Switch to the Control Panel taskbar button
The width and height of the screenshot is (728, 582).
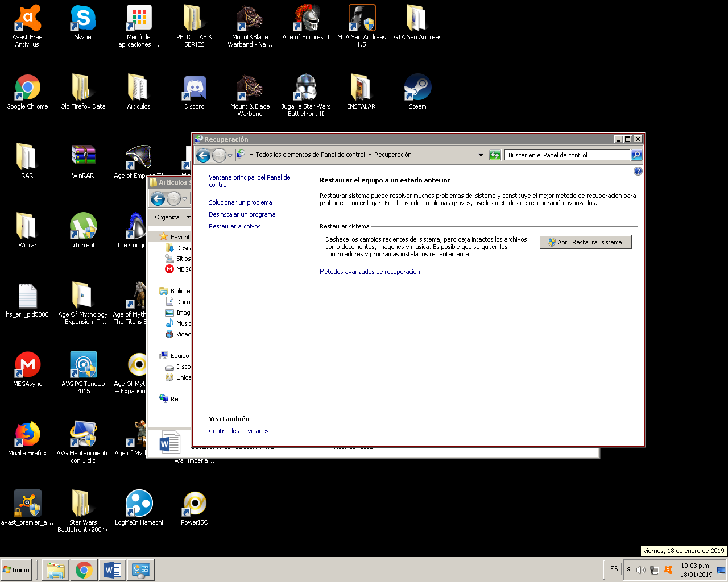pyautogui.click(x=140, y=569)
